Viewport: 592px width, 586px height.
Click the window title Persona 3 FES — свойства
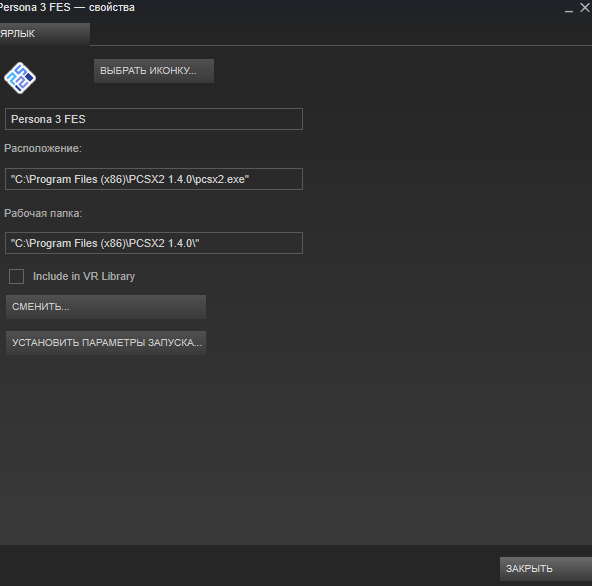pos(67,8)
